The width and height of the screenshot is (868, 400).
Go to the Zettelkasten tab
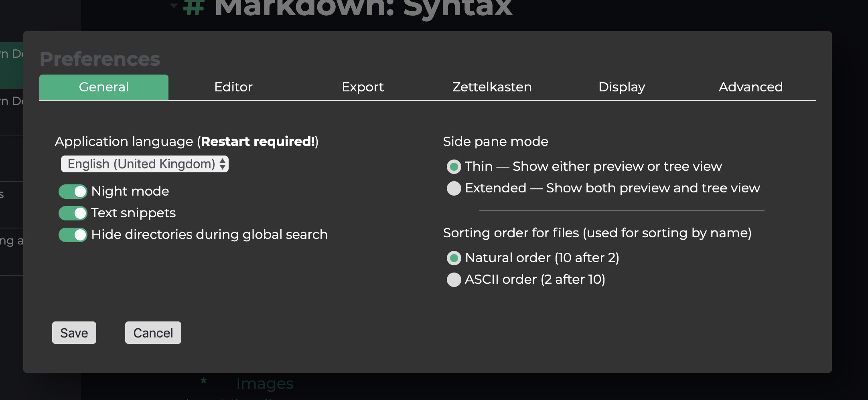click(x=492, y=87)
